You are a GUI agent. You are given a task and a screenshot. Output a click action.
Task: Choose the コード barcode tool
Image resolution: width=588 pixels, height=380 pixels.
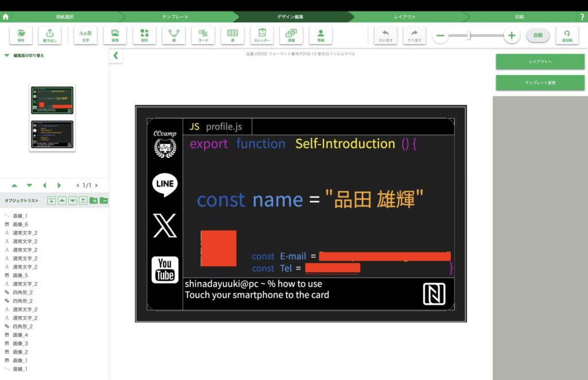point(203,36)
